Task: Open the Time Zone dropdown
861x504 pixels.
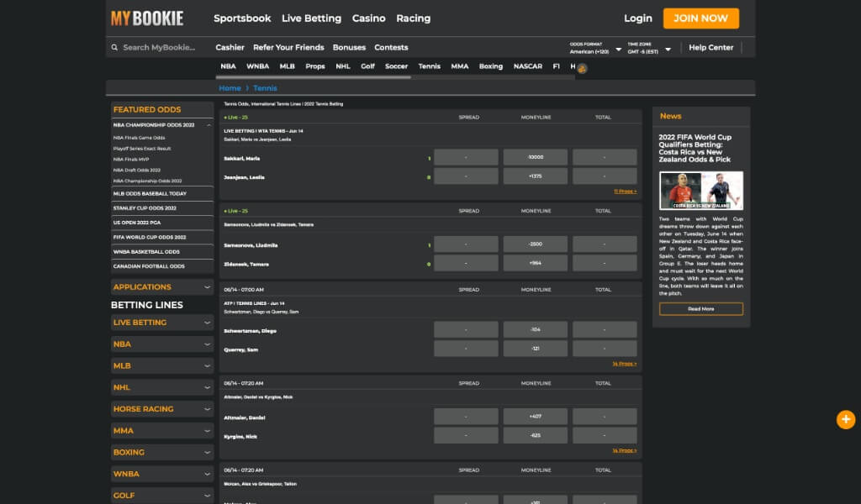Action: (649, 48)
